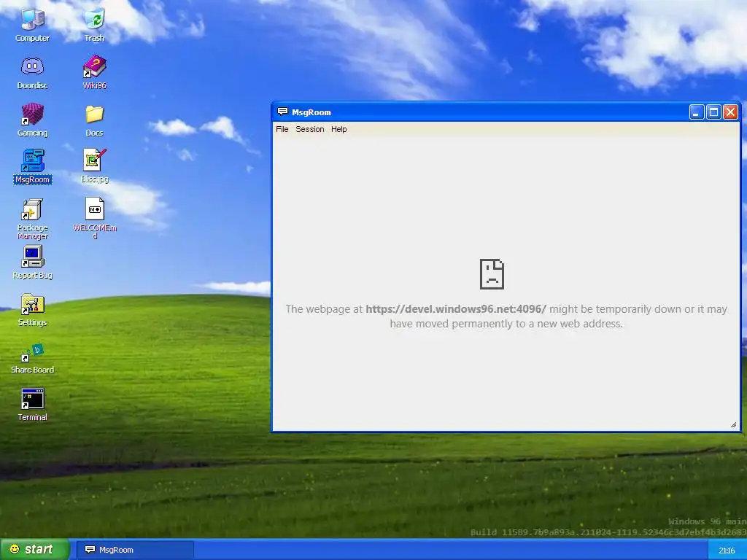747x560 pixels.
Task: Click the devel.windows96.net:4096 URL text
Action: click(x=456, y=309)
